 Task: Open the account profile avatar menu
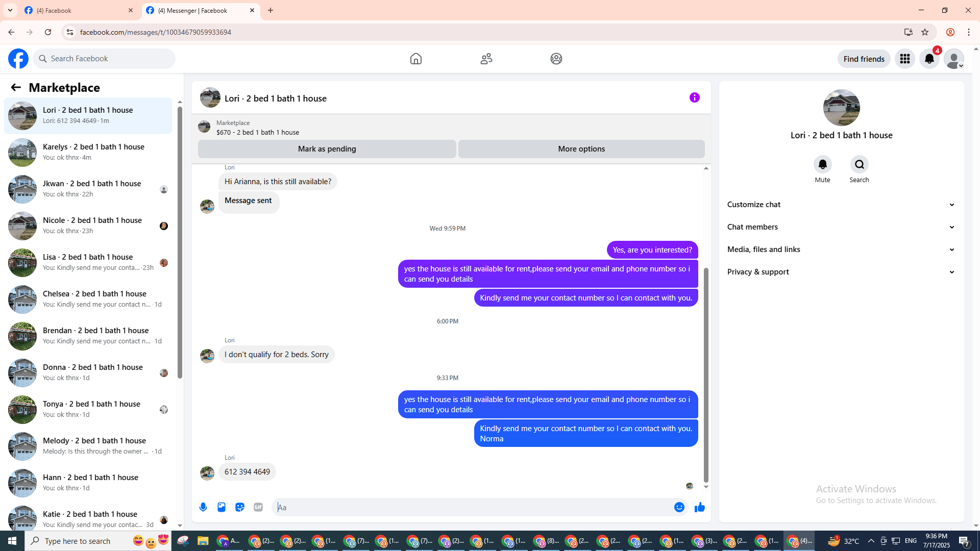[954, 59]
